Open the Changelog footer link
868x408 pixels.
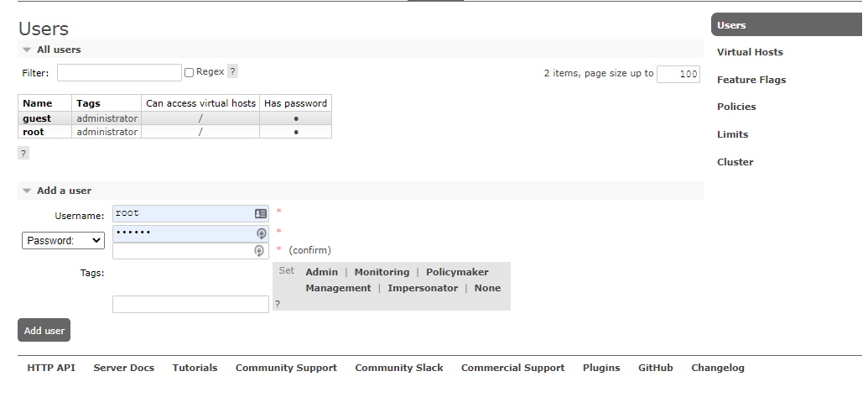717,368
